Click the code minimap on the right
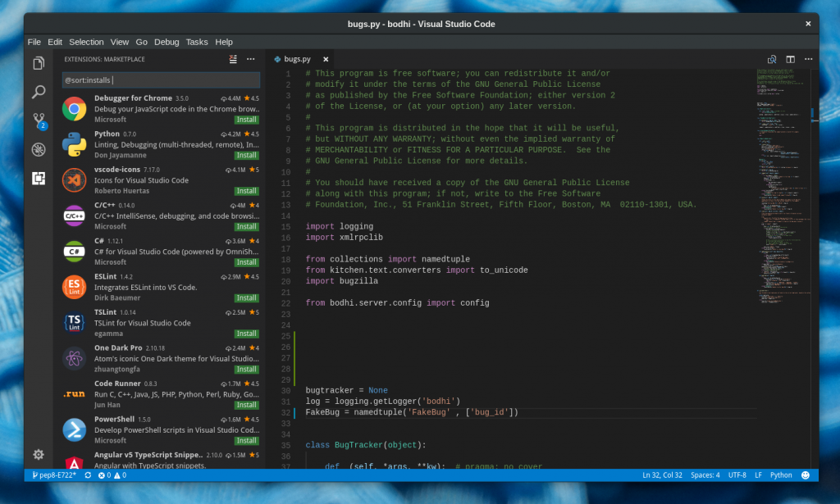 (783, 188)
